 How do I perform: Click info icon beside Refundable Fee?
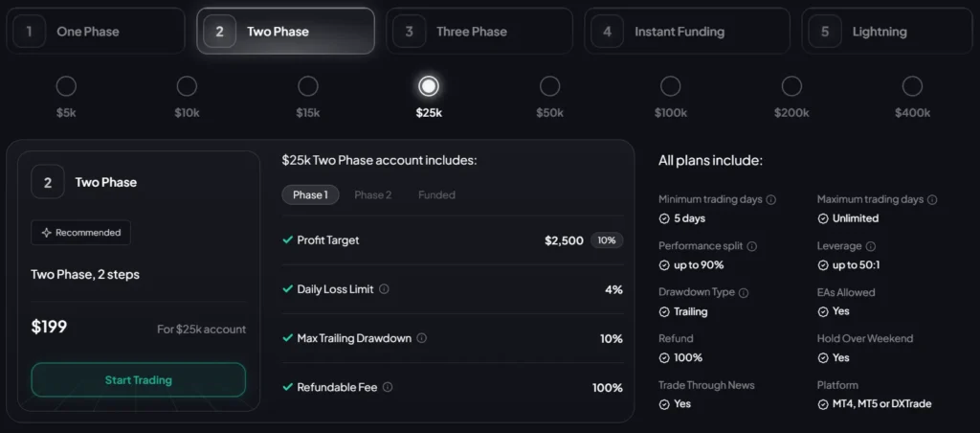coord(388,387)
